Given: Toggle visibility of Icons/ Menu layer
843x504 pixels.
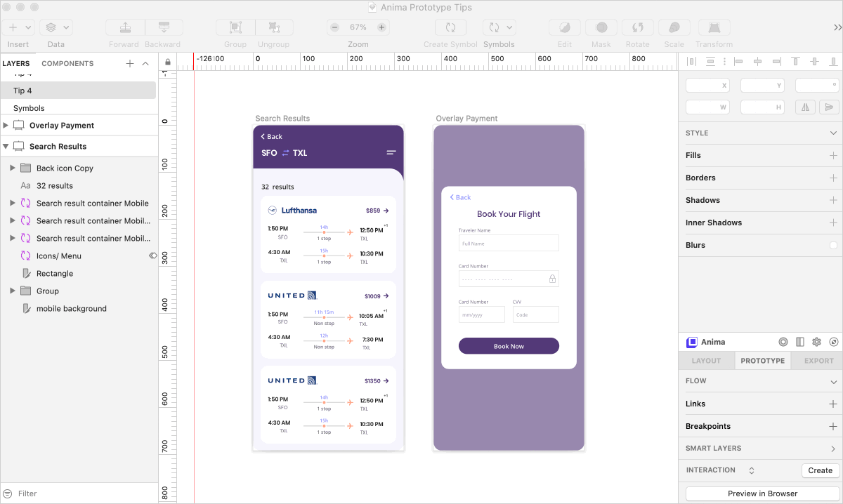Looking at the screenshot, I should (x=152, y=256).
